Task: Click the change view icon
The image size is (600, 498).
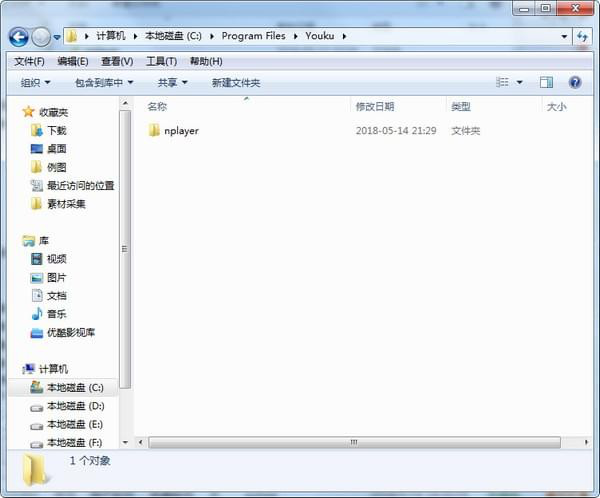Action: (x=502, y=82)
